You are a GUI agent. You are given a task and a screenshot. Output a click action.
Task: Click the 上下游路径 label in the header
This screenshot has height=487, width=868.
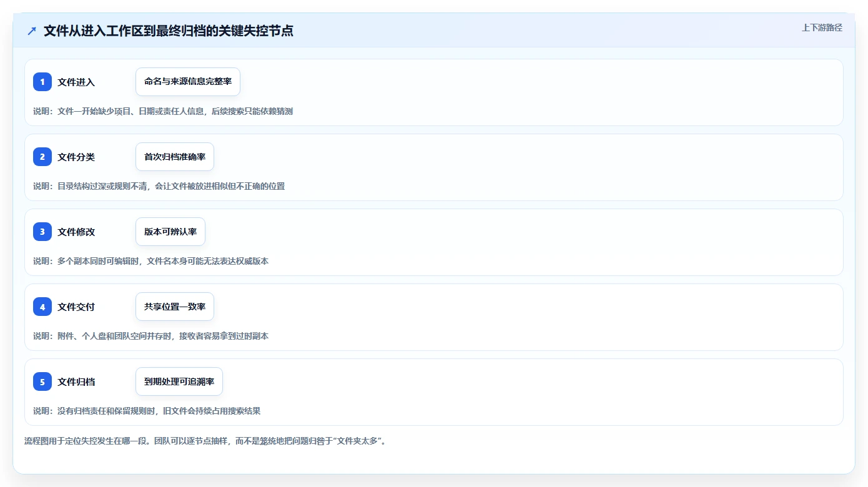[x=822, y=27]
